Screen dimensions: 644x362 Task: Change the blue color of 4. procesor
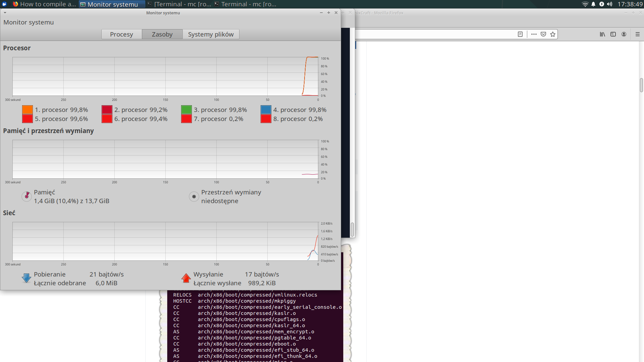266,110
